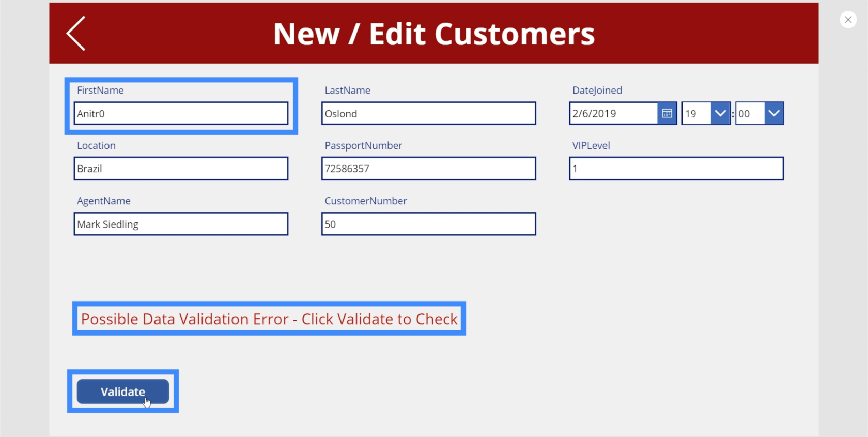Select the LastName field containing Oslond

(x=428, y=113)
